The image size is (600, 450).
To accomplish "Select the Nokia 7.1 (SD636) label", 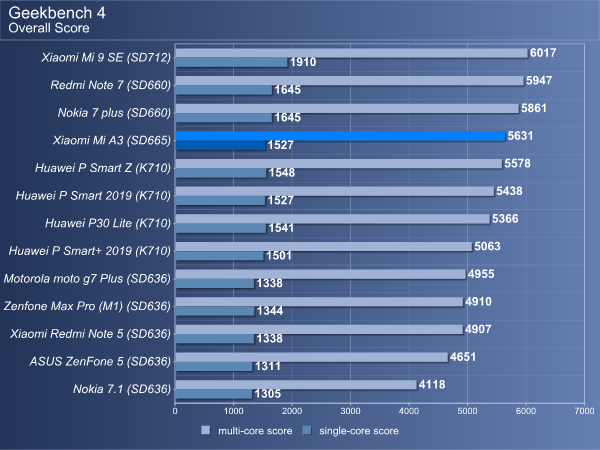I will point(122,389).
